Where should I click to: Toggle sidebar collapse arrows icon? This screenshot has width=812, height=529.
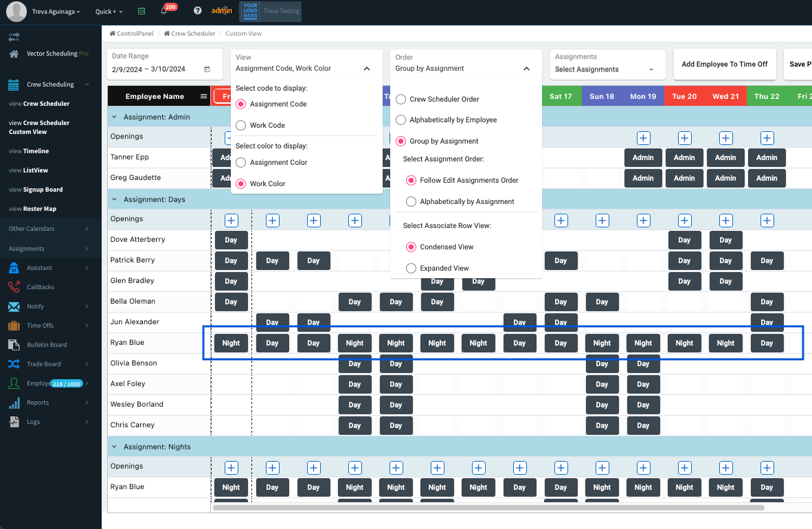pyautogui.click(x=14, y=37)
